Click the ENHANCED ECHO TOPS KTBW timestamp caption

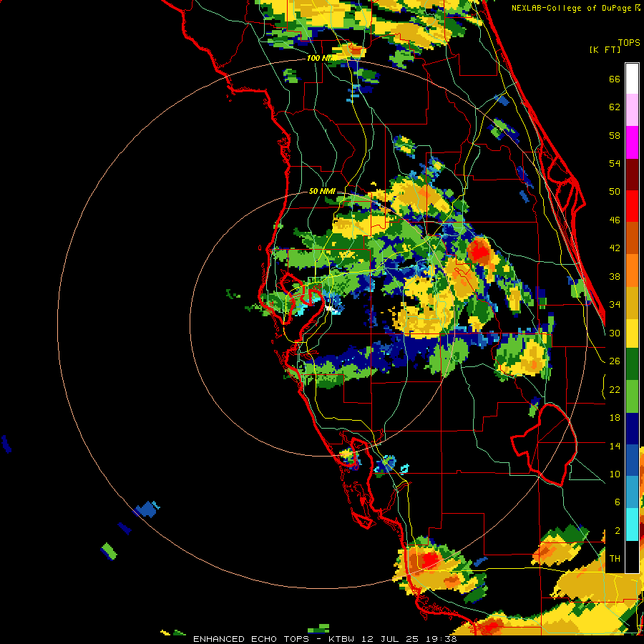coord(325,639)
